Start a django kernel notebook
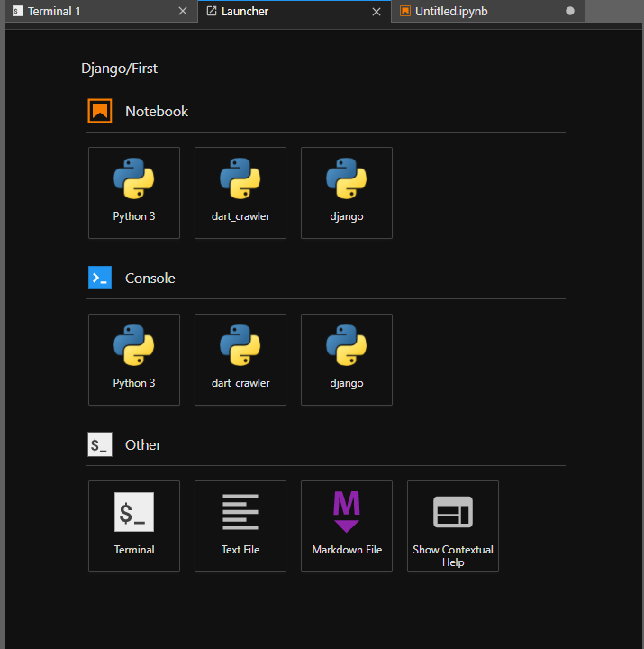Screen dimensions: 644x649 347,193
